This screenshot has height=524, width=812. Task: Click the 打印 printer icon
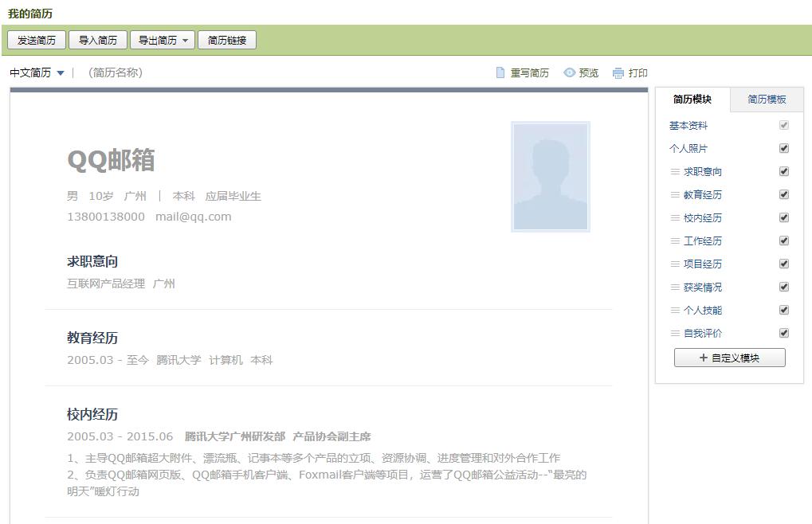[618, 72]
